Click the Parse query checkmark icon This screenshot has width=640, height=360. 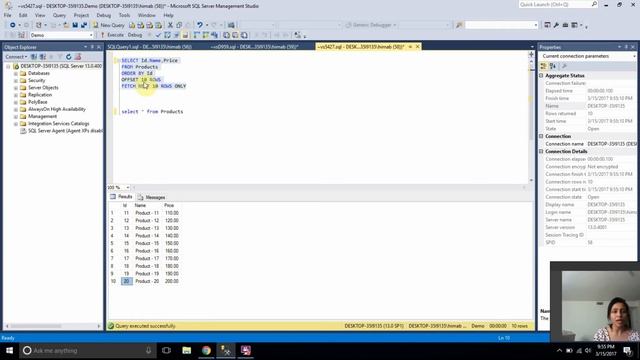pos(158,35)
